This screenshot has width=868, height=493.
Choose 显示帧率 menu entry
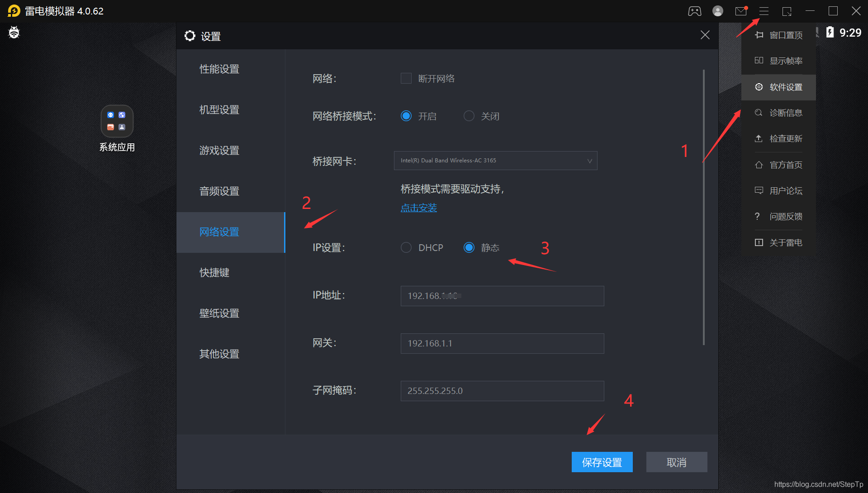(x=778, y=61)
